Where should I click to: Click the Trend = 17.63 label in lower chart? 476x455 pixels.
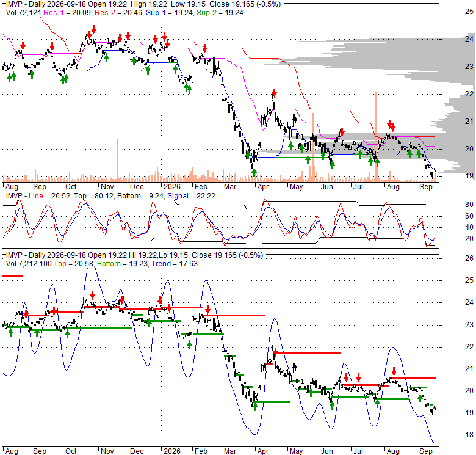(175, 264)
